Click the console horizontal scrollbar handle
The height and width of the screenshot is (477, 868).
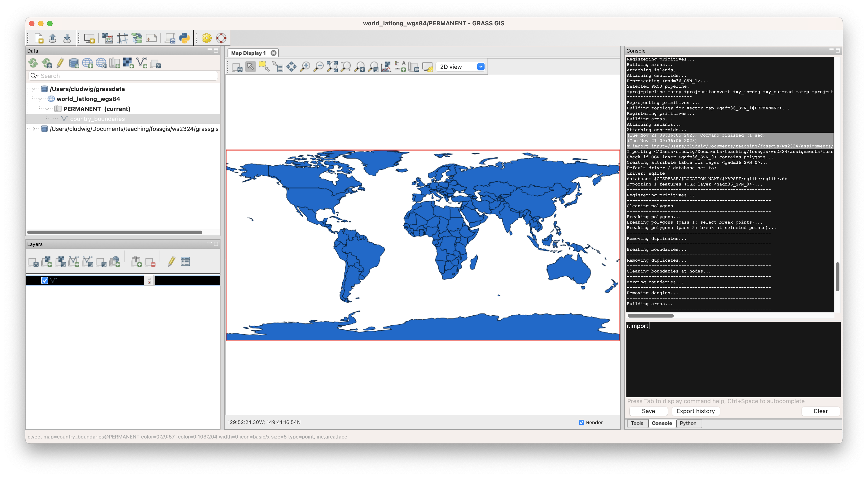coord(650,316)
